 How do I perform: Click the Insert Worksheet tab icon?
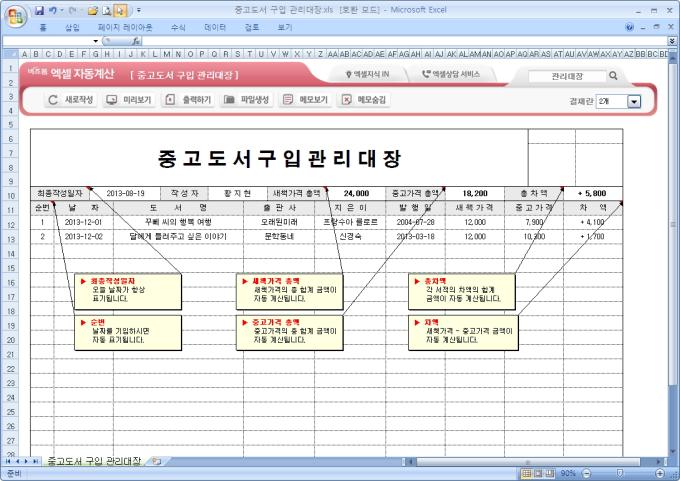[156, 461]
